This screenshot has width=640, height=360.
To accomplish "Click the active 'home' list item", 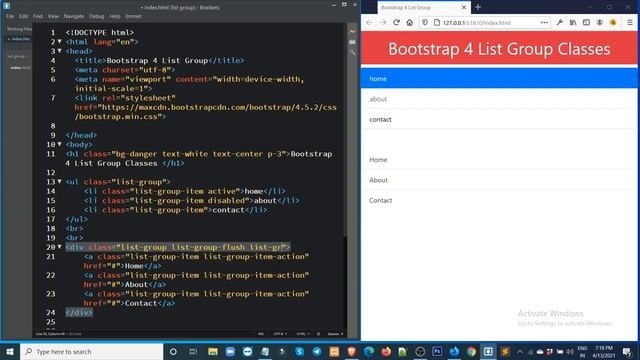I will pos(499,78).
